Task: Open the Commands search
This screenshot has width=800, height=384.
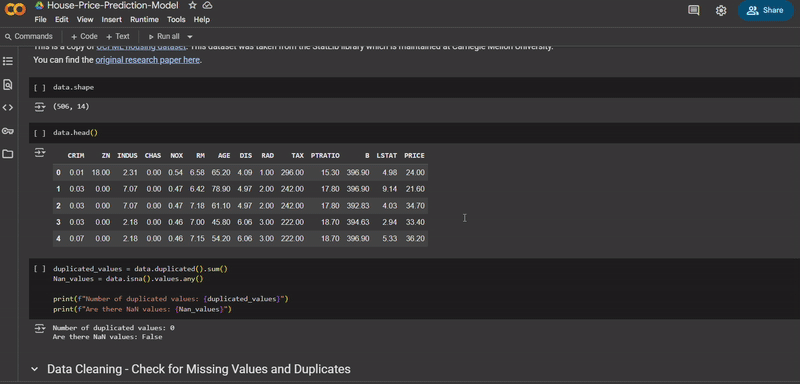Action: (x=29, y=37)
